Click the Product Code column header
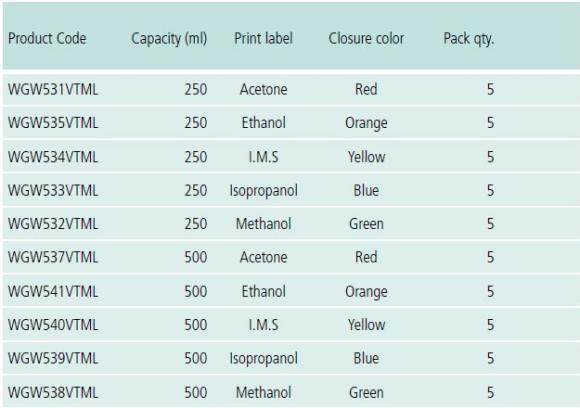Viewport: 580px width, 408px height. 47,38
